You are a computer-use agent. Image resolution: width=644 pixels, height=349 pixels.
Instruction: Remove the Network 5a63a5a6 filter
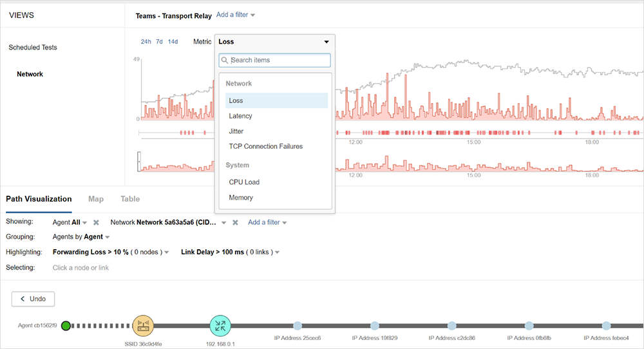(236, 222)
